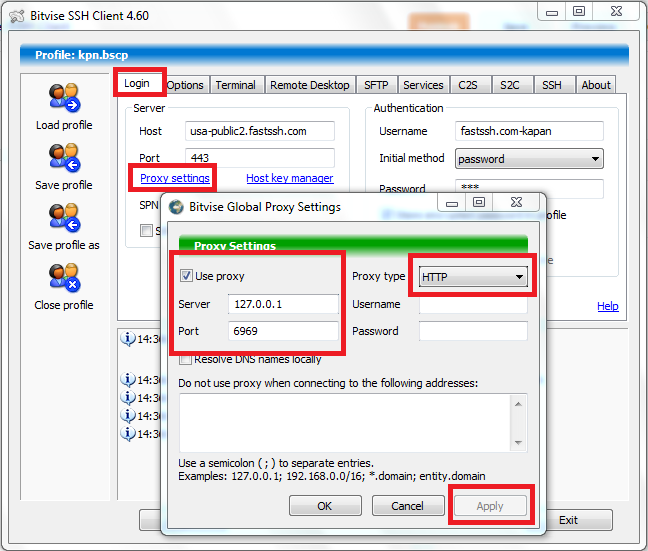The width and height of the screenshot is (648, 551).
Task: Toggle Resolve DNS names locally checkbox
Action: (186, 360)
